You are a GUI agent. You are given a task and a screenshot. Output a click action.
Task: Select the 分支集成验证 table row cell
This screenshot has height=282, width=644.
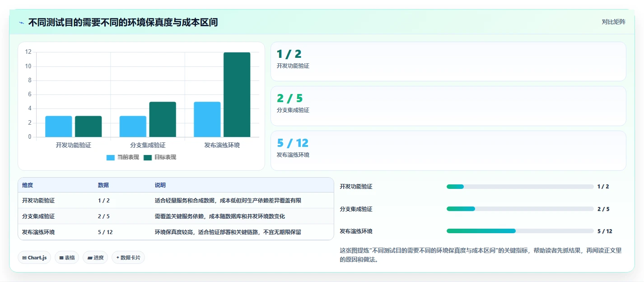point(38,216)
